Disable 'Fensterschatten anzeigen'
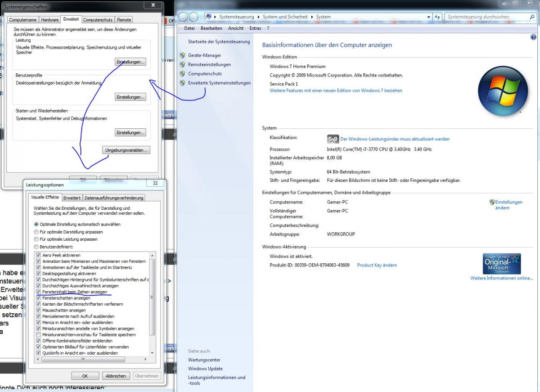 (x=39, y=298)
